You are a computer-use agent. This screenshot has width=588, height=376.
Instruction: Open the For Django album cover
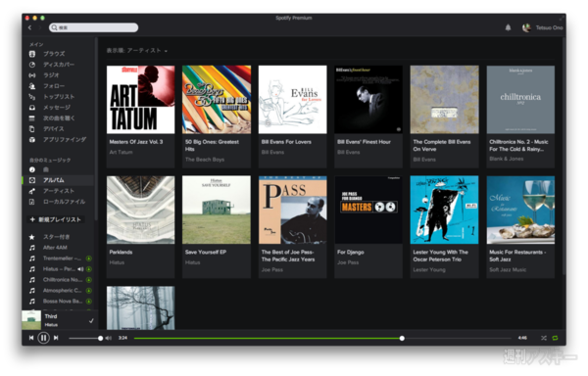[368, 211]
